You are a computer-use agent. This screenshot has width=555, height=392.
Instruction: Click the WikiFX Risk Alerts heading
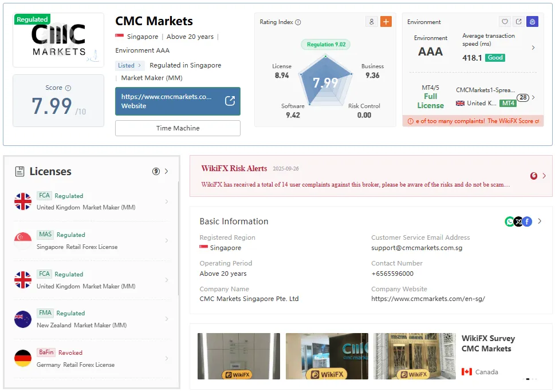click(x=234, y=169)
